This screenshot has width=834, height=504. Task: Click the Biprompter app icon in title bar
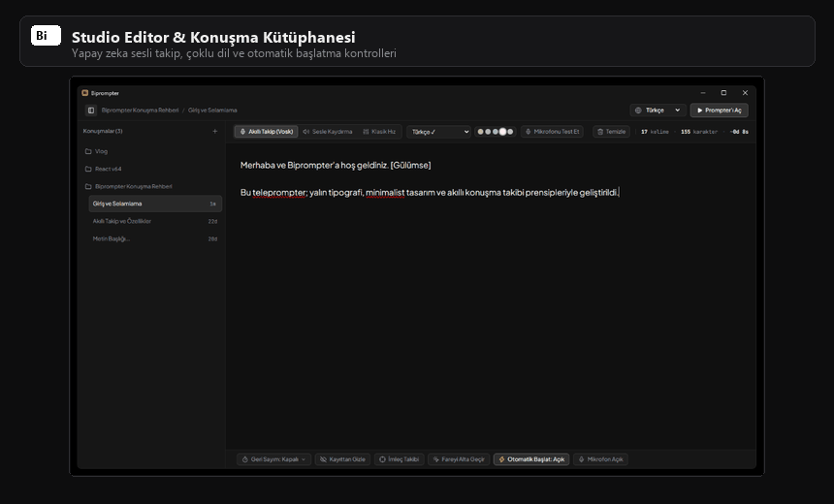click(x=85, y=93)
